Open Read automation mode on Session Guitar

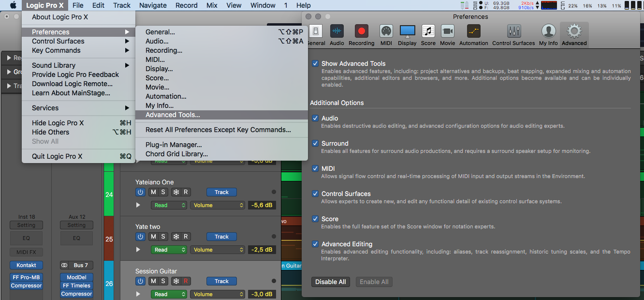(169, 294)
